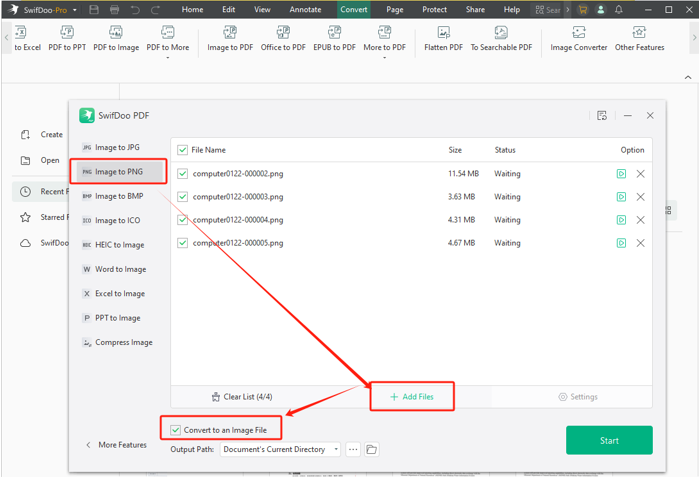Go to the Protect tab
This screenshot has height=477, width=699.
point(435,9)
